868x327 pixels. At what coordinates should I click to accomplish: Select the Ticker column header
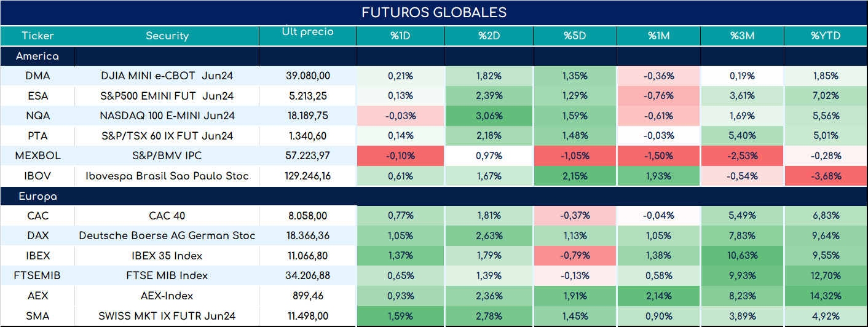click(37, 36)
